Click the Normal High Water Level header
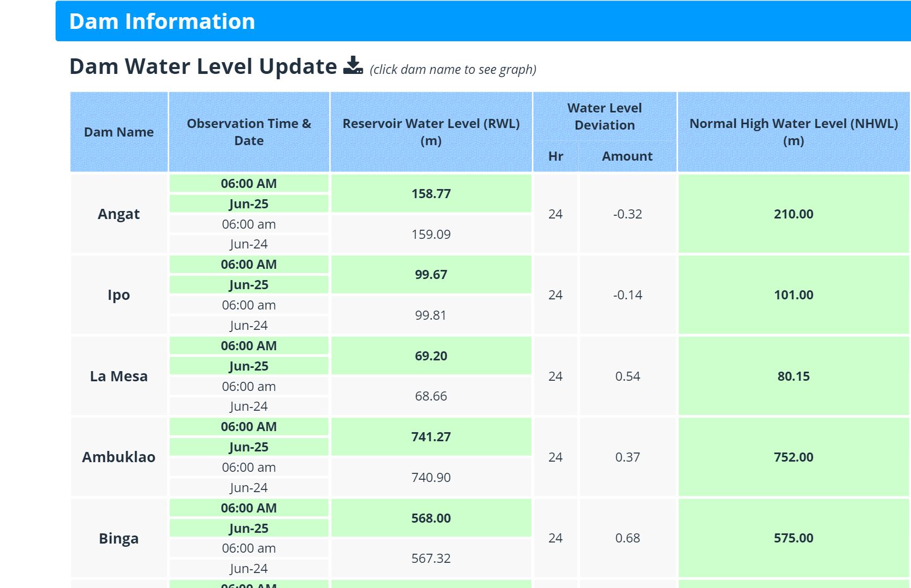 point(793,132)
